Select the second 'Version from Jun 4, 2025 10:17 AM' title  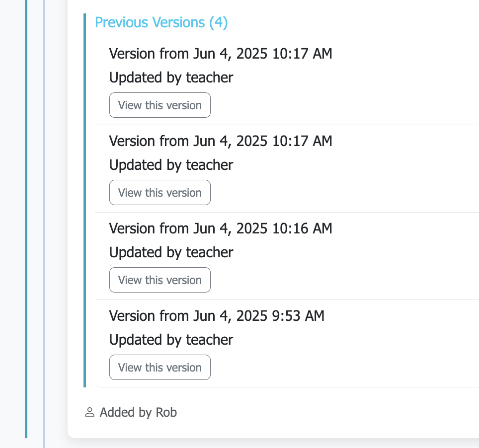pos(220,141)
